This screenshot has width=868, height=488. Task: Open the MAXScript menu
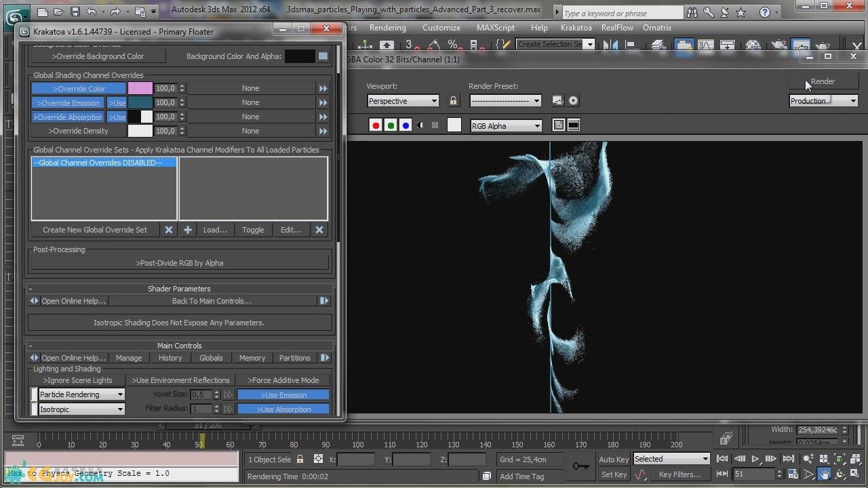tap(497, 28)
